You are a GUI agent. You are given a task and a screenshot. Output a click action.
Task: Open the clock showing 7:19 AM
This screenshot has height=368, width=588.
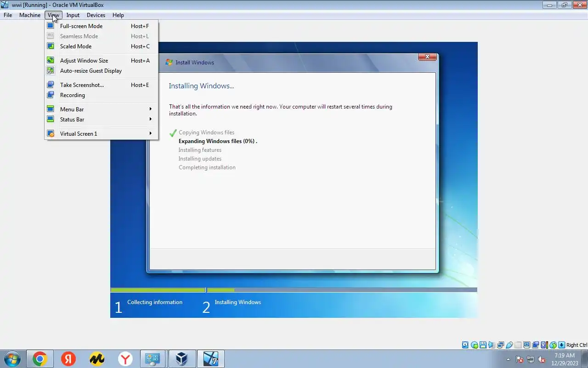coord(565,359)
